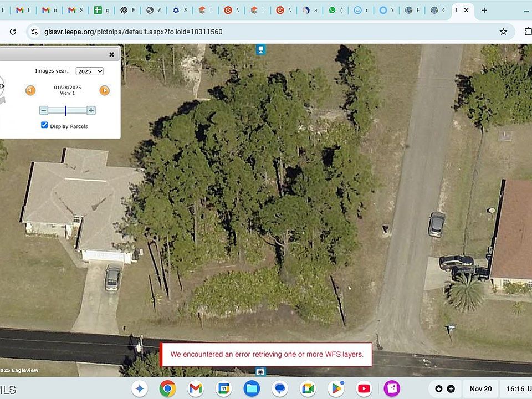Click the camera marker at bottom of map
The image size is (532, 399).
point(260,371)
